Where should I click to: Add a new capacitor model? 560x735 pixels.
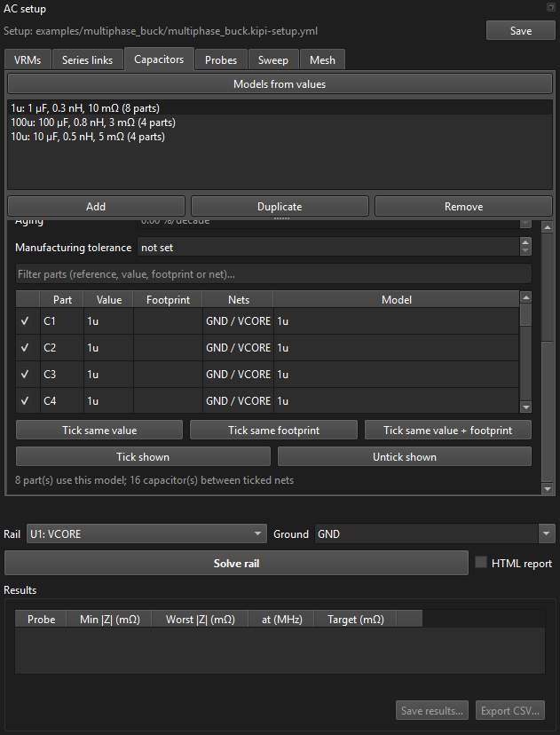pos(96,207)
